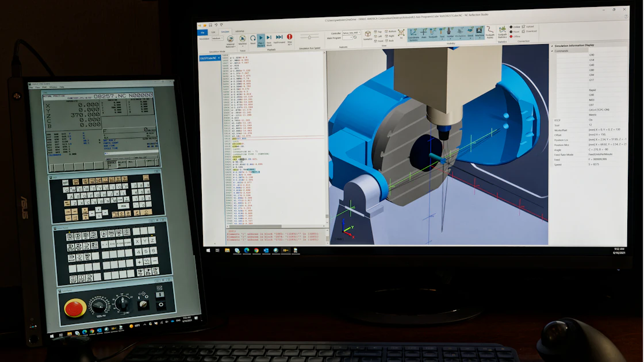Image resolution: width=644 pixels, height=362 pixels.
Task: Toggle Stock visibility
Action: point(470,33)
